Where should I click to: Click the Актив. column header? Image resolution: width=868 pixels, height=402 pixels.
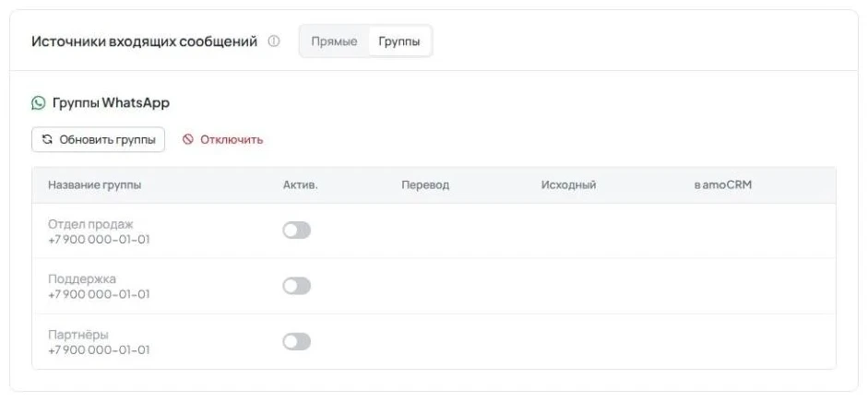point(301,185)
